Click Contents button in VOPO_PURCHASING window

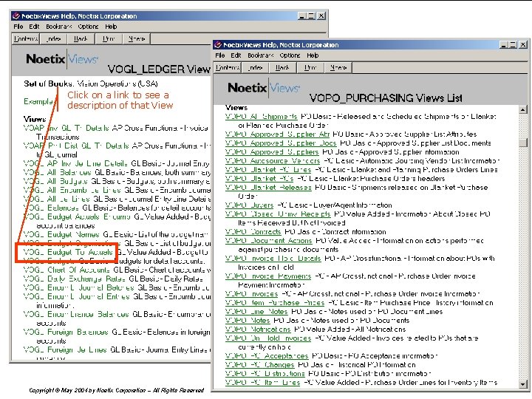pyautogui.click(x=228, y=67)
